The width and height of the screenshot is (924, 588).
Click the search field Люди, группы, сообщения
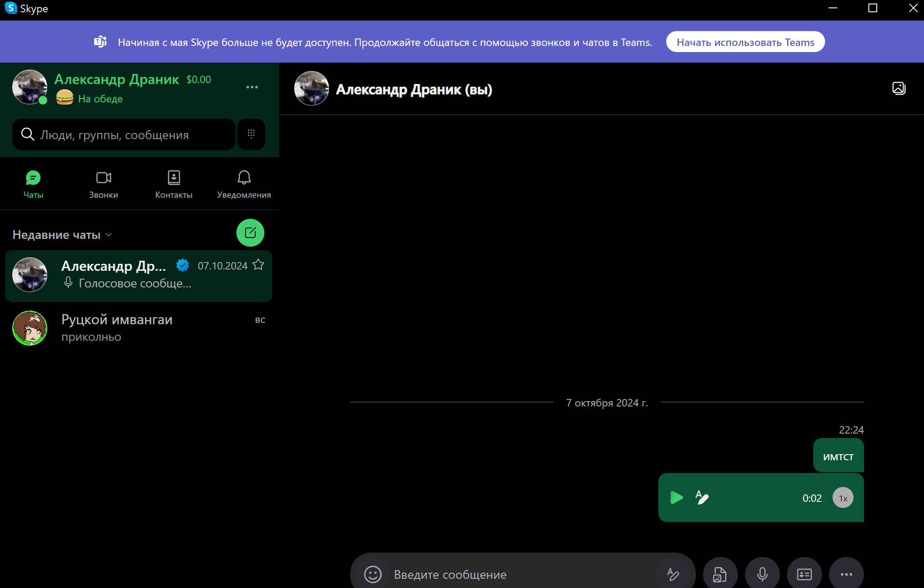point(124,134)
